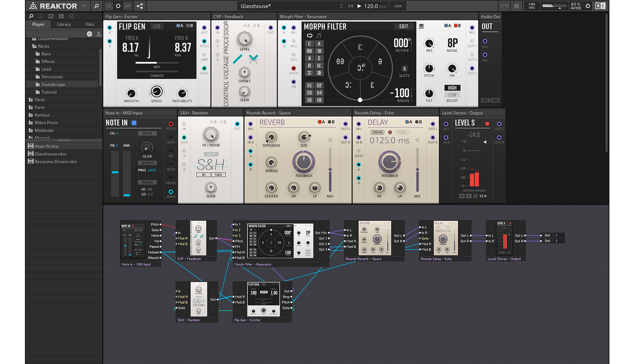This screenshot has width=634, height=364.
Task: Toggle the audio engine power icon
Action: pos(588,6)
